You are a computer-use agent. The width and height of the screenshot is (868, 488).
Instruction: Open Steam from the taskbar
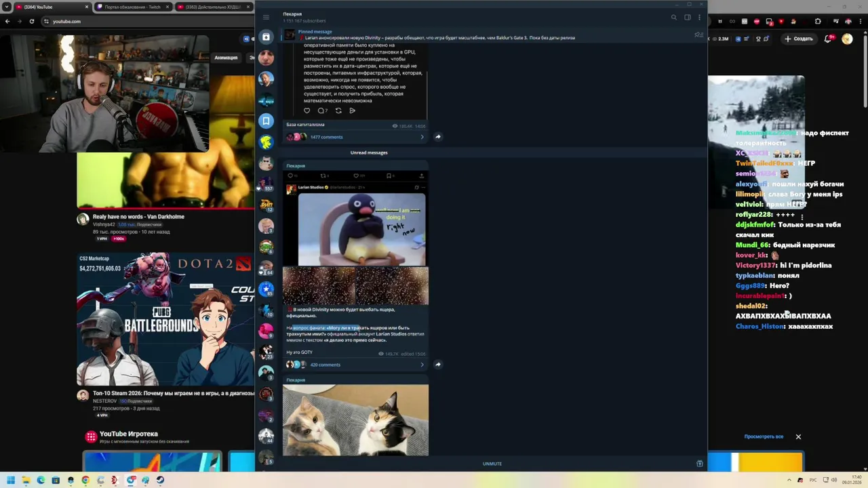[160, 480]
